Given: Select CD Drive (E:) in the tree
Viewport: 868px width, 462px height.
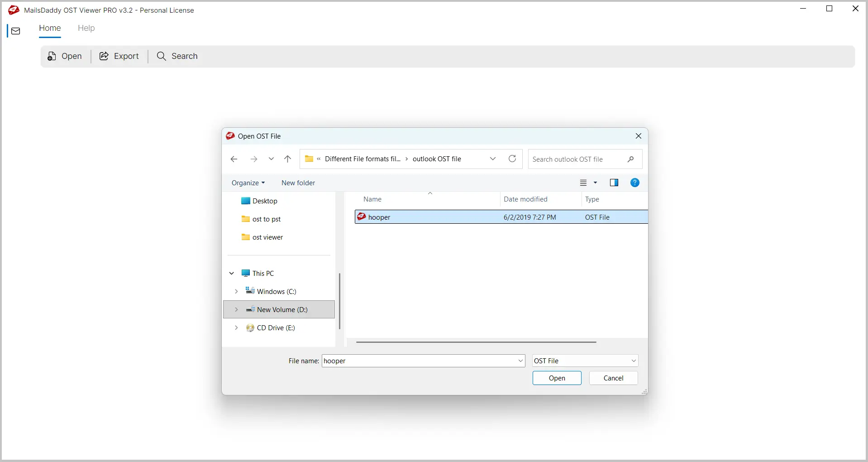Looking at the screenshot, I should coord(276,328).
